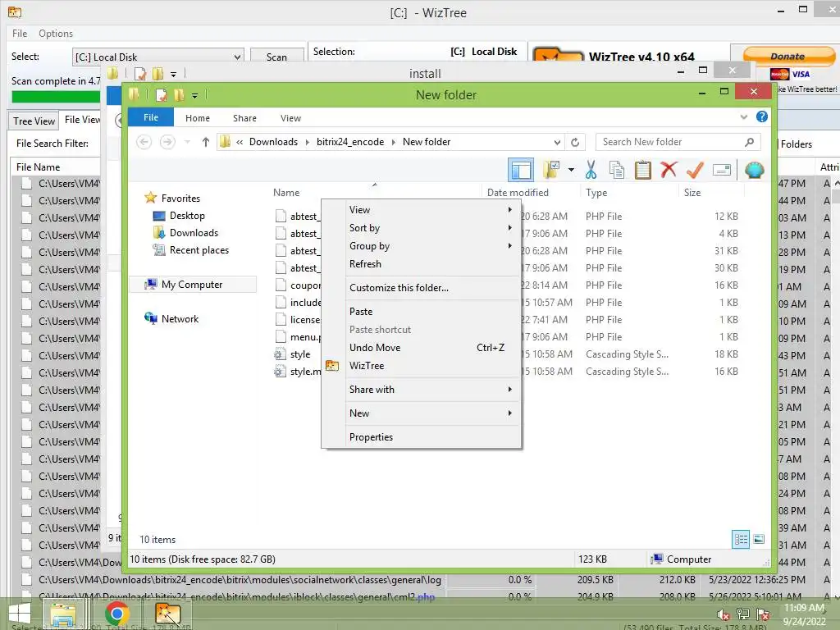This screenshot has height=630, width=840.
Task: Switch to large icons view at bottom right
Action: click(759, 539)
